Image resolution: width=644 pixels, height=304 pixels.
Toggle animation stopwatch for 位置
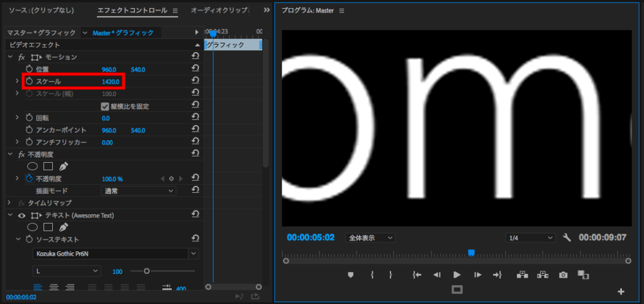tap(29, 69)
